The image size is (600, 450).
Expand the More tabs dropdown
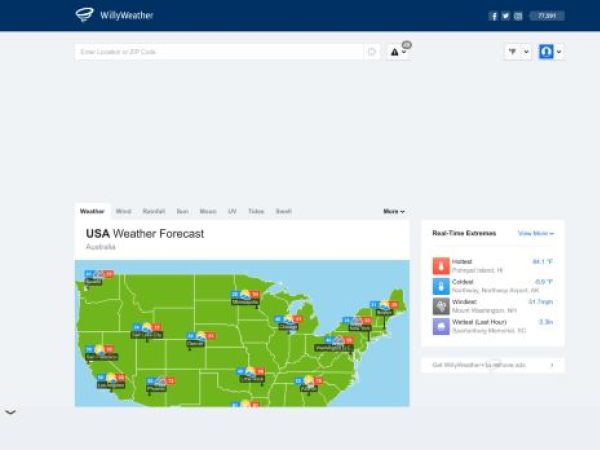tap(394, 212)
